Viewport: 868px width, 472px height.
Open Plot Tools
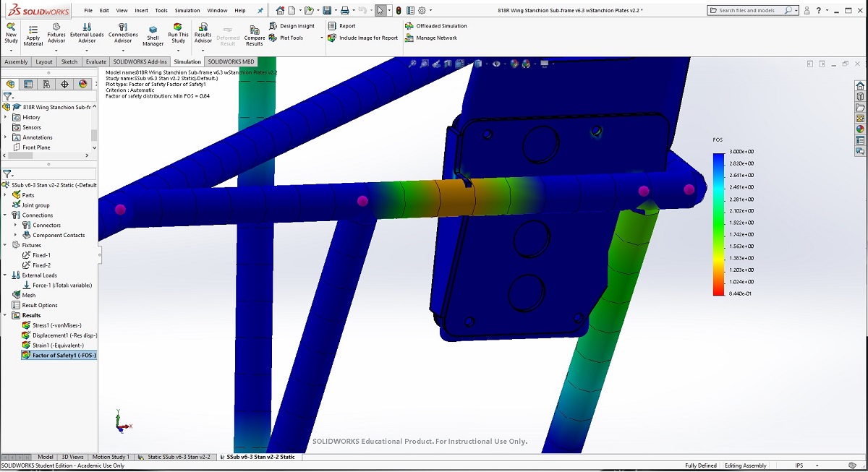(286, 38)
